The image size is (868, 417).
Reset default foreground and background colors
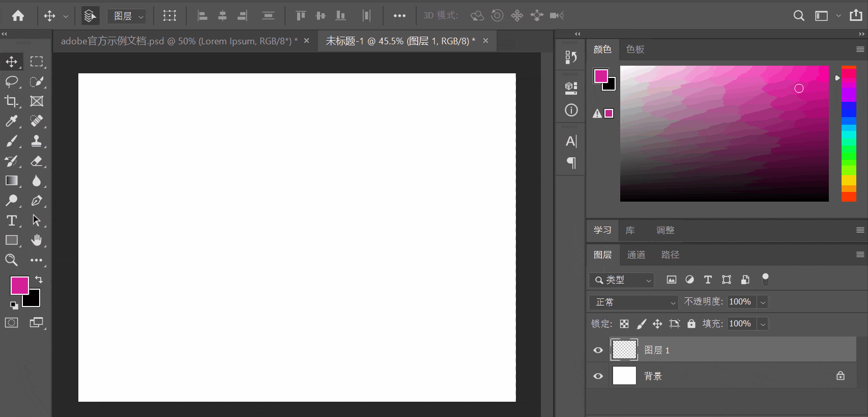tap(14, 305)
